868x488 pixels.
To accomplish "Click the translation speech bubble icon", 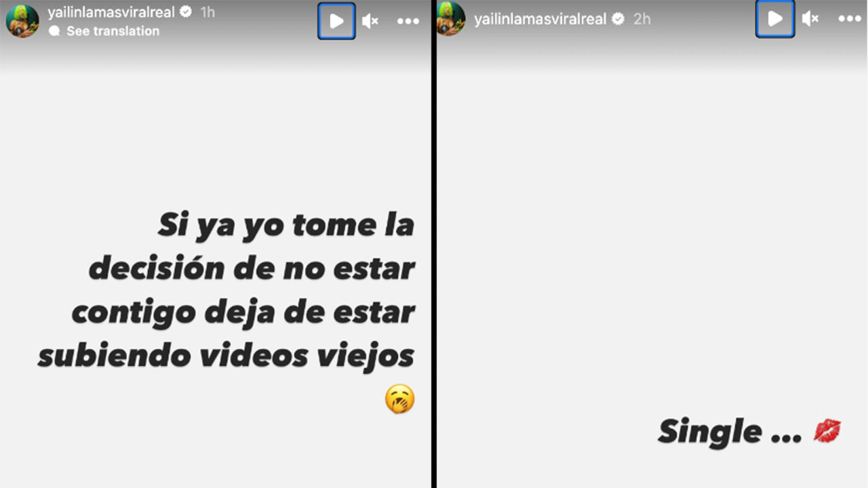I will pyautogui.click(x=55, y=31).
